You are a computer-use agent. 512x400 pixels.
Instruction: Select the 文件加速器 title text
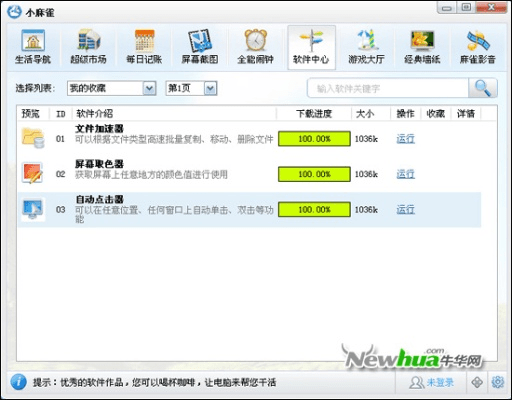click(99, 129)
